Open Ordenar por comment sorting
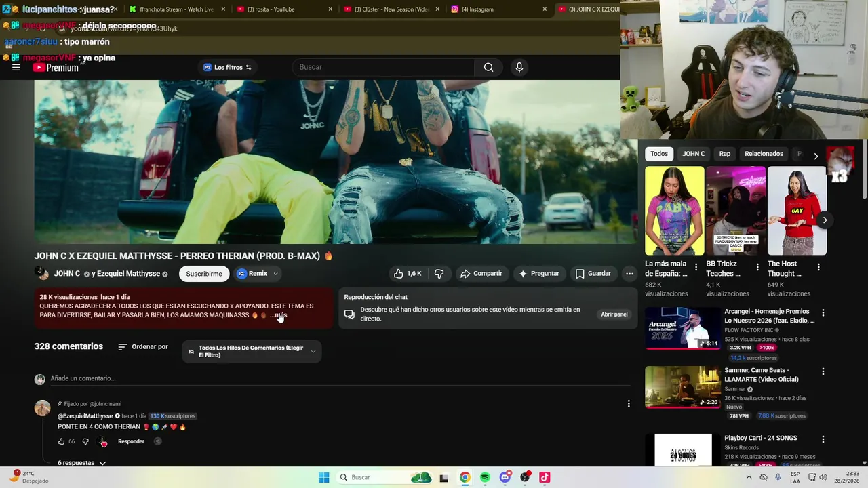Image resolution: width=868 pixels, height=488 pixels. (142, 346)
